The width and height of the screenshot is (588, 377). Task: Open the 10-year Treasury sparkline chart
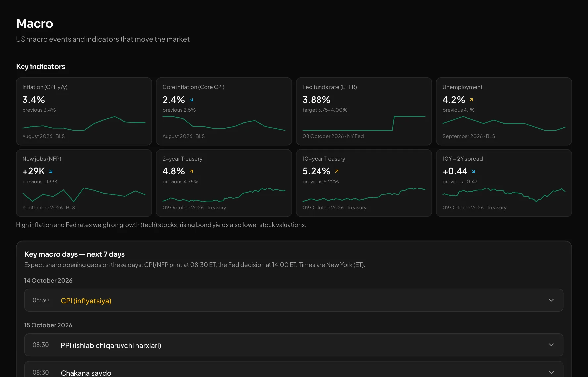[364, 195]
